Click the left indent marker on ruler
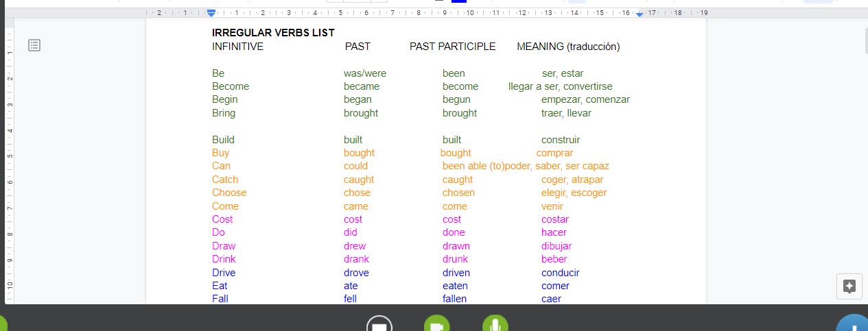Screen dimensions: 868x331 coord(211,13)
